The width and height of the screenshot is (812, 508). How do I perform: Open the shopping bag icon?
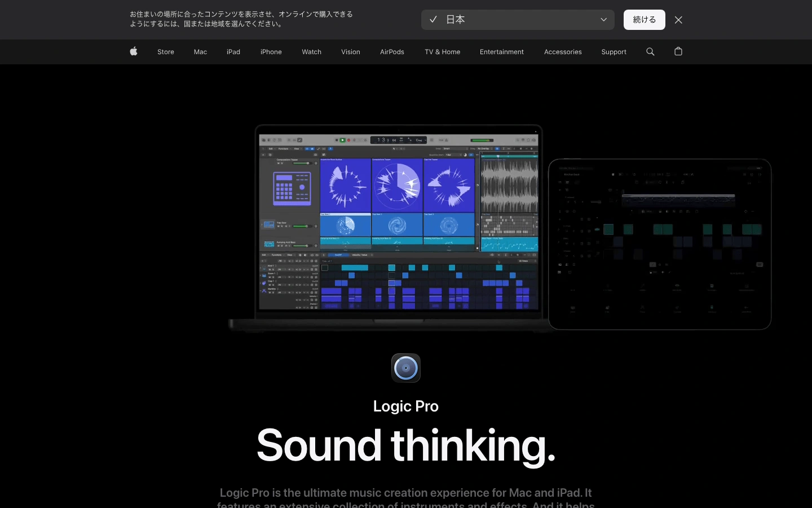click(x=678, y=51)
